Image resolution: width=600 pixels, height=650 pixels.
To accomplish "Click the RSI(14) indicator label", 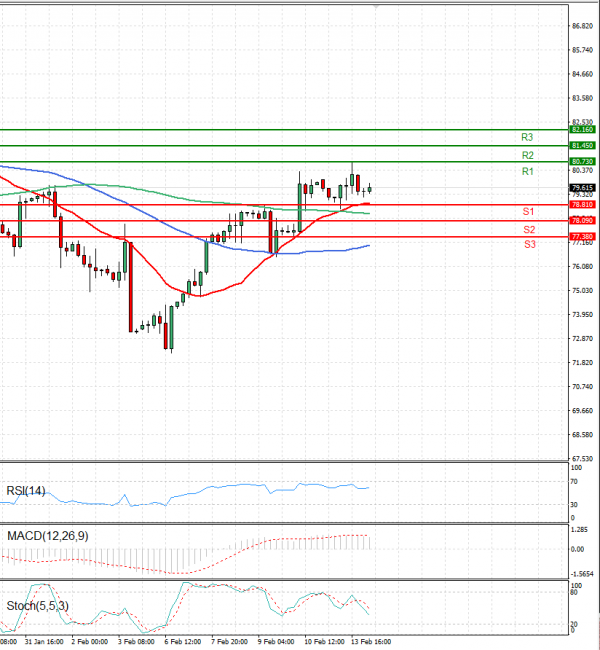I will [x=26, y=491].
